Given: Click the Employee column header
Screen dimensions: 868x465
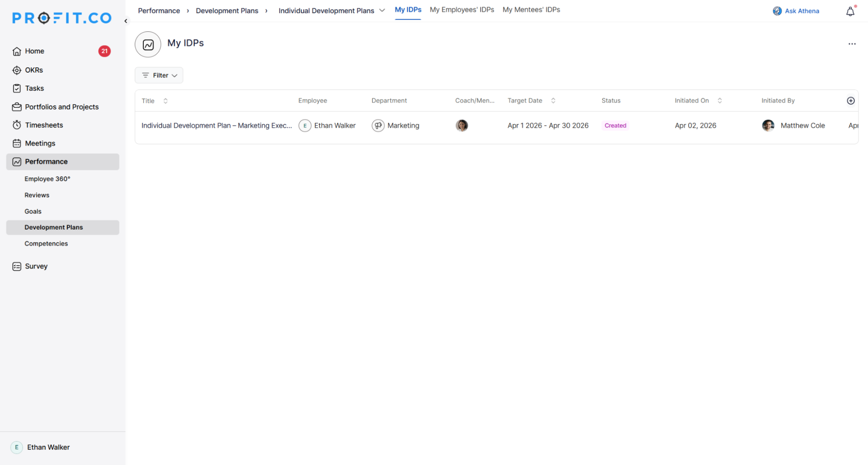Looking at the screenshot, I should (x=313, y=101).
